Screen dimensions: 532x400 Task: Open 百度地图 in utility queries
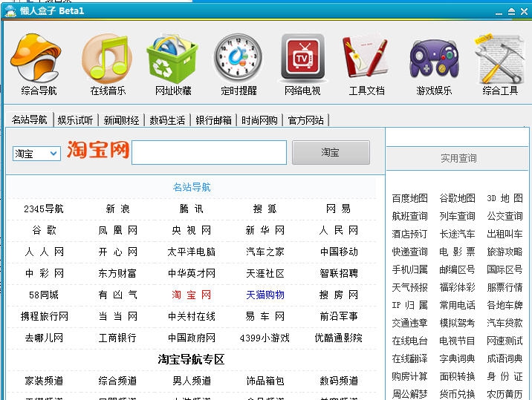click(x=409, y=198)
